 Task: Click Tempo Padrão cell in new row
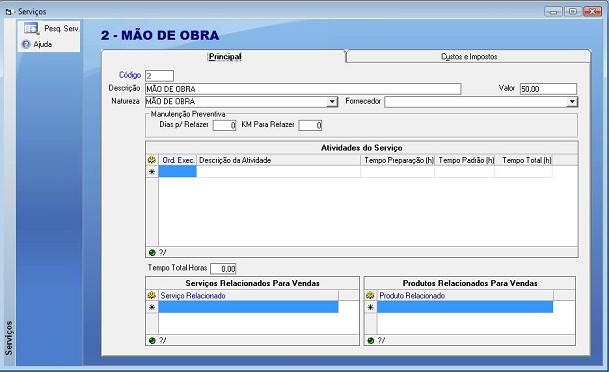click(x=465, y=172)
